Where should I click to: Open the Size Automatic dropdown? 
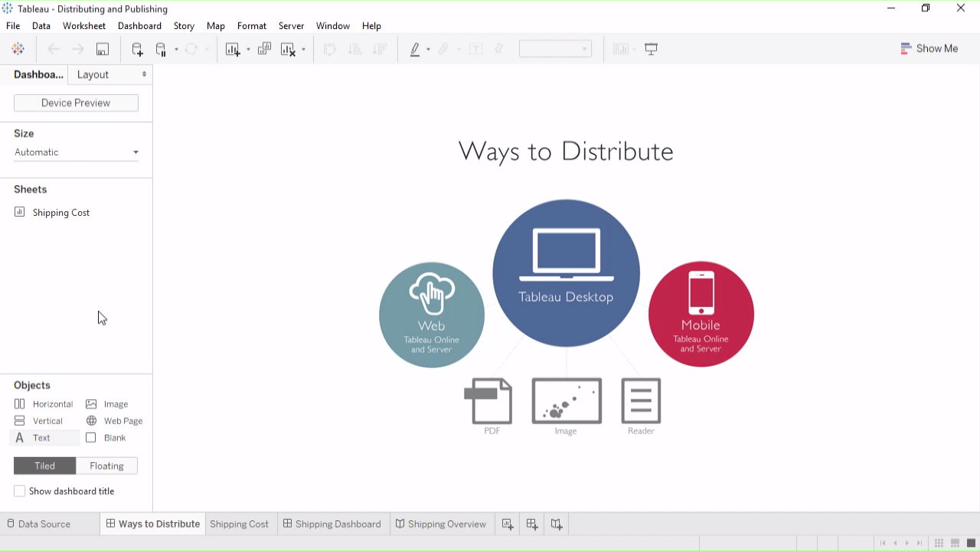click(77, 152)
